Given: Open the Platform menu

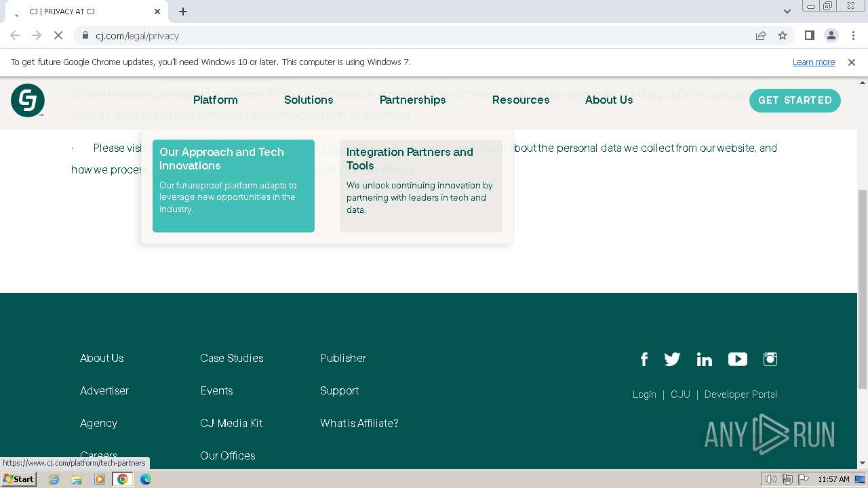Looking at the screenshot, I should [x=216, y=100].
